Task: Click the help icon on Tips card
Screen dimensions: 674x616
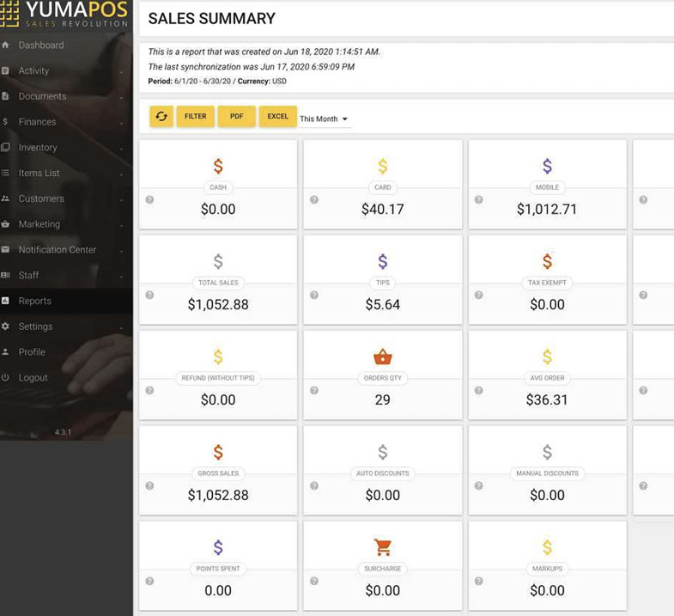Action: pyautogui.click(x=314, y=295)
